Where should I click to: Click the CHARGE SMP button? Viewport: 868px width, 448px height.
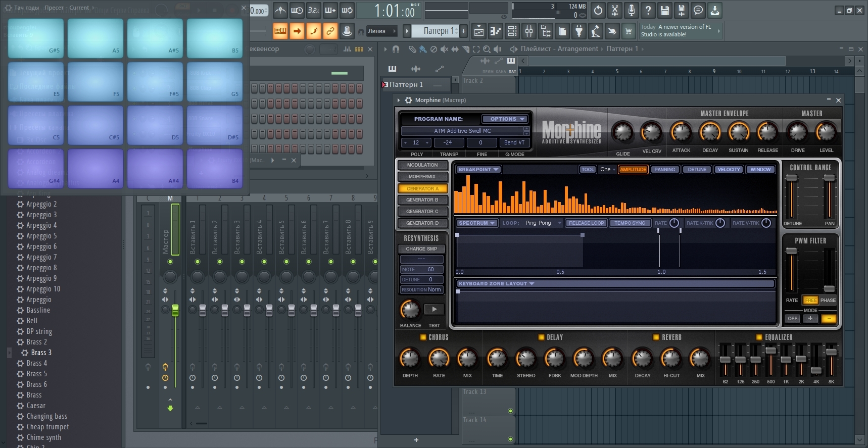[x=421, y=249]
